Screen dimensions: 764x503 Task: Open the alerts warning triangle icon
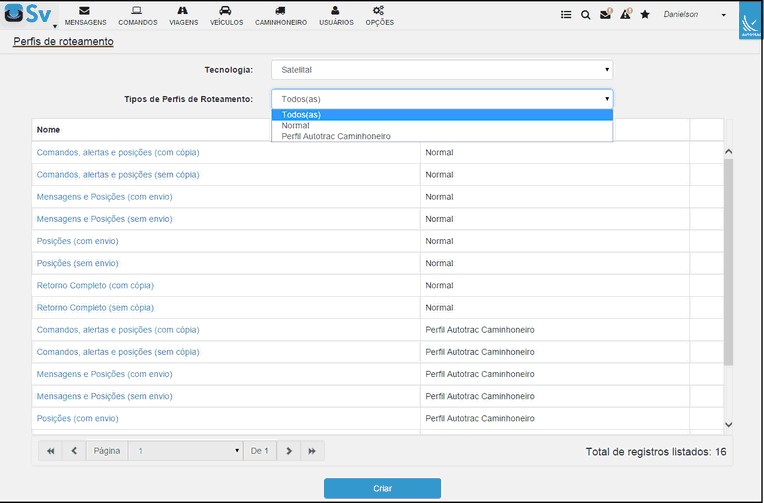[x=626, y=14]
